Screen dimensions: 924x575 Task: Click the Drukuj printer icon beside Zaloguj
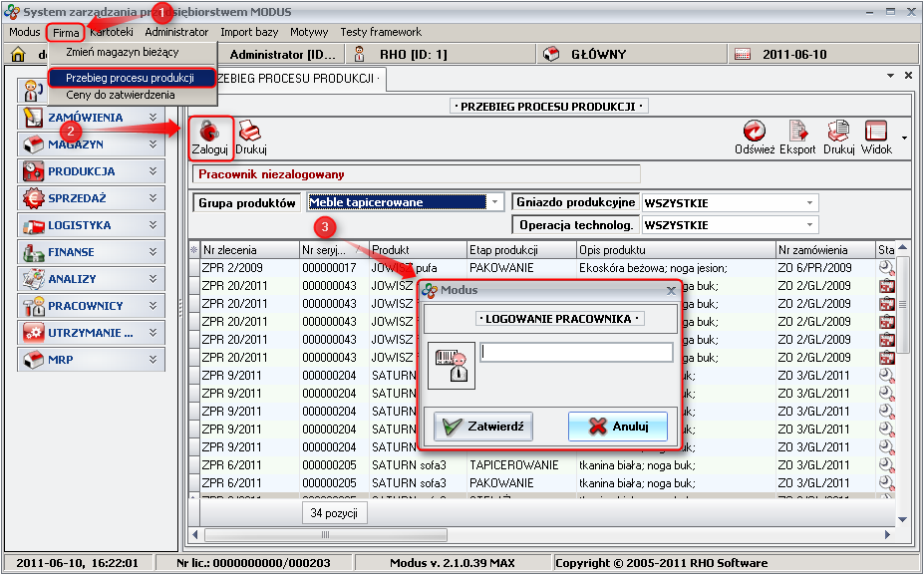point(250,133)
